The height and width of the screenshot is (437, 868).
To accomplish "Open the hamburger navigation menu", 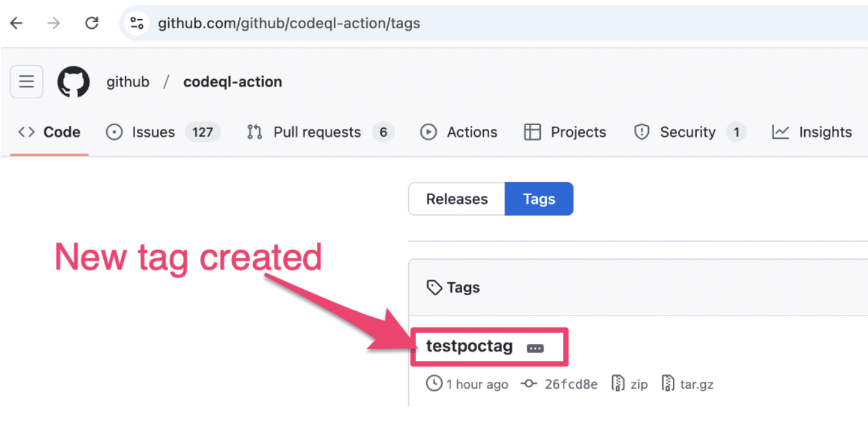I will click(x=26, y=82).
